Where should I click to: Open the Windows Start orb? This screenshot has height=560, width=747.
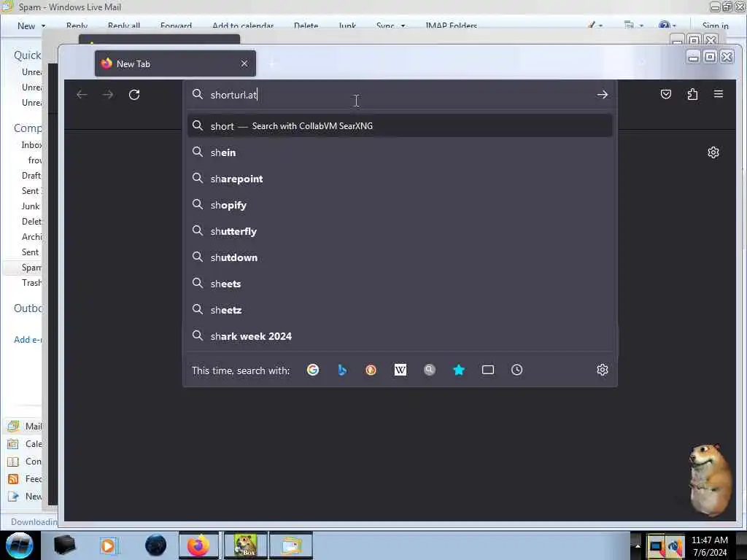(x=20, y=545)
